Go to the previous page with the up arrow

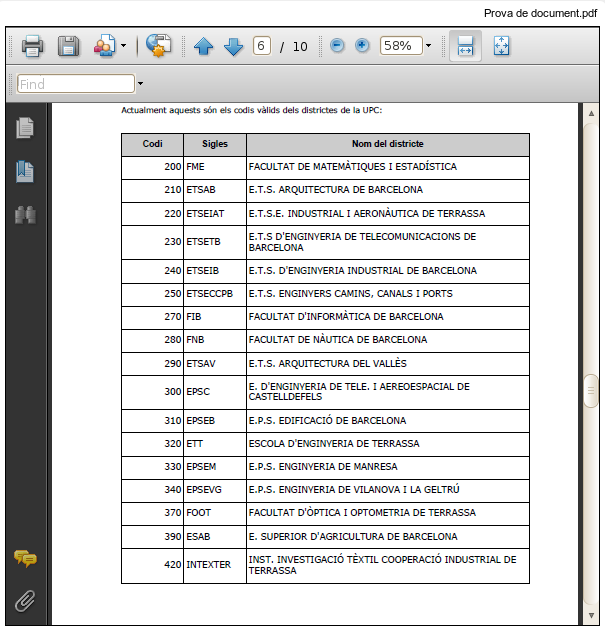(x=204, y=47)
